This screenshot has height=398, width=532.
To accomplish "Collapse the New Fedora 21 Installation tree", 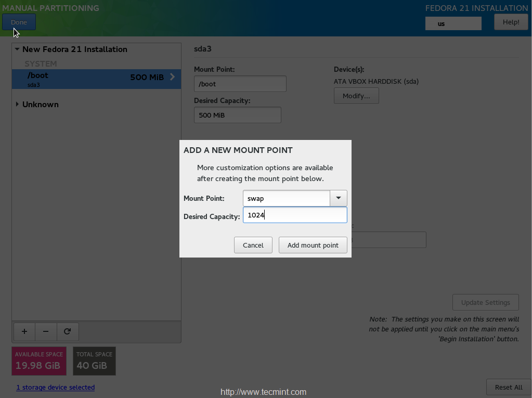I will tap(17, 49).
